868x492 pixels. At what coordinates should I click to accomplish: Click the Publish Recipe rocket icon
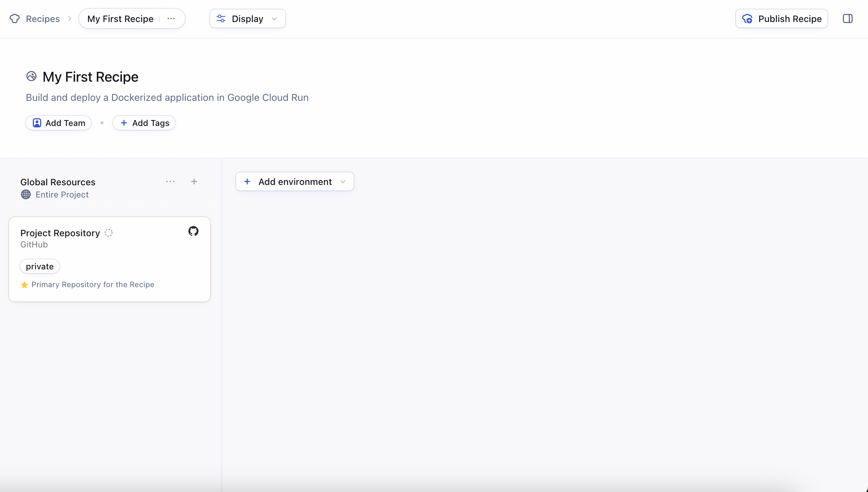tap(747, 18)
